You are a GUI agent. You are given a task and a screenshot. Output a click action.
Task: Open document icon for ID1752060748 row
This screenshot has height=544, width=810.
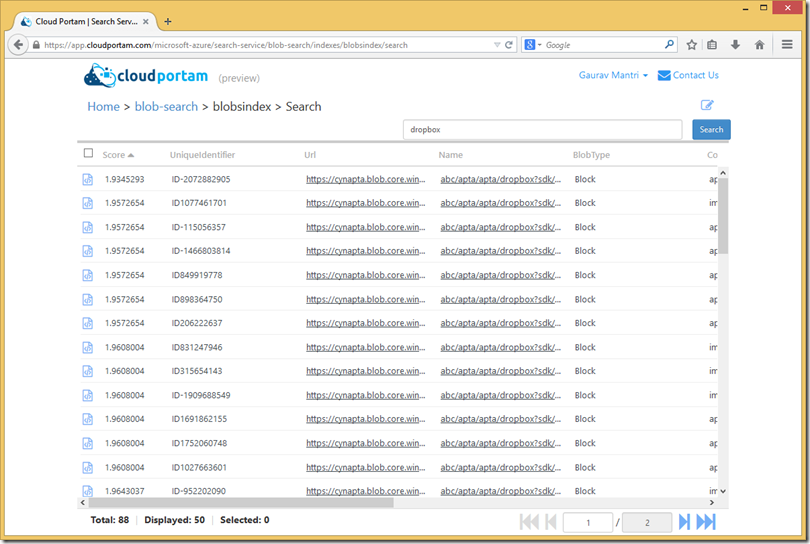point(88,443)
